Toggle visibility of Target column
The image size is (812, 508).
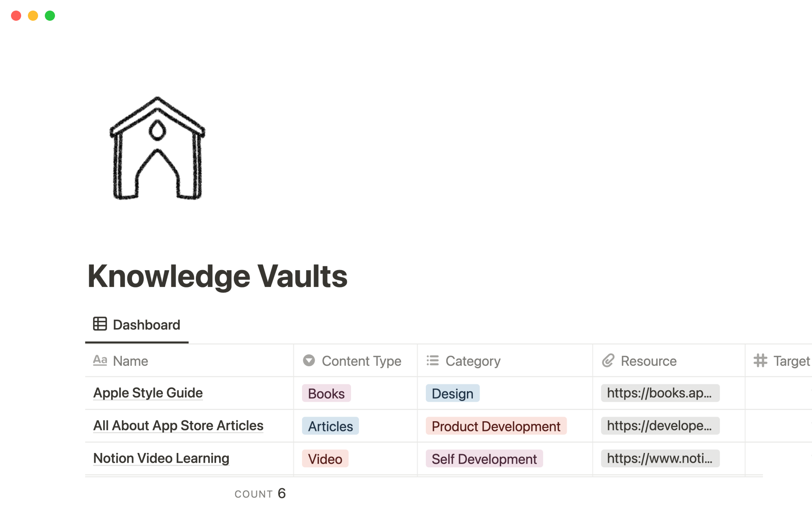click(783, 361)
